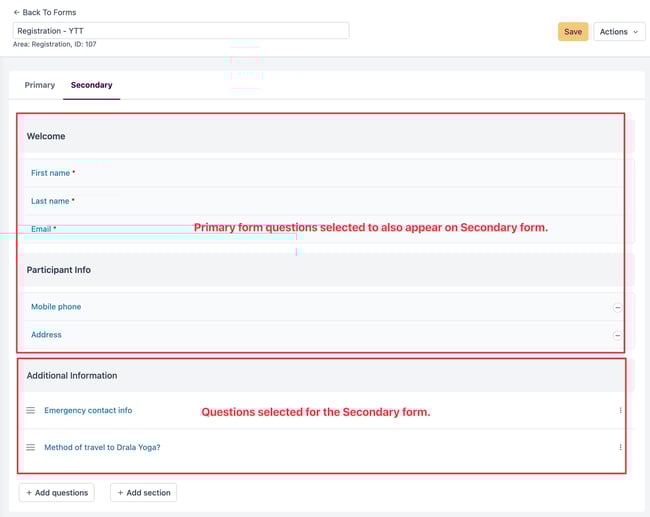Image resolution: width=650 pixels, height=517 pixels.
Task: Switch to the Primary tab
Action: pos(40,85)
